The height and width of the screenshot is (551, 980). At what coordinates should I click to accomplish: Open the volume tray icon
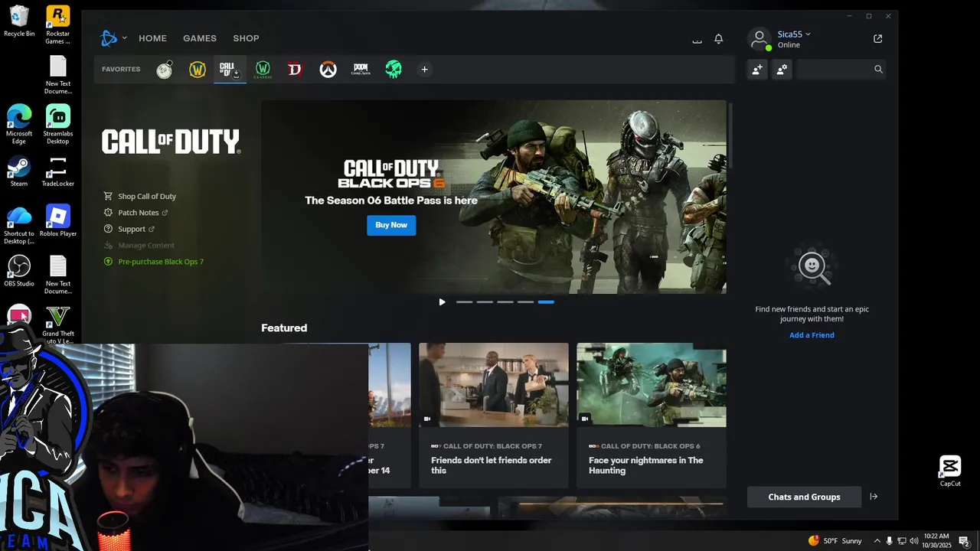pos(914,541)
